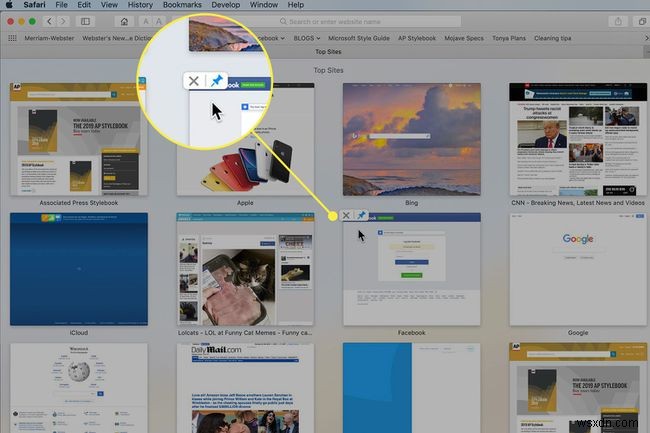
Task: Go back with the back arrow
Action: tap(49, 21)
